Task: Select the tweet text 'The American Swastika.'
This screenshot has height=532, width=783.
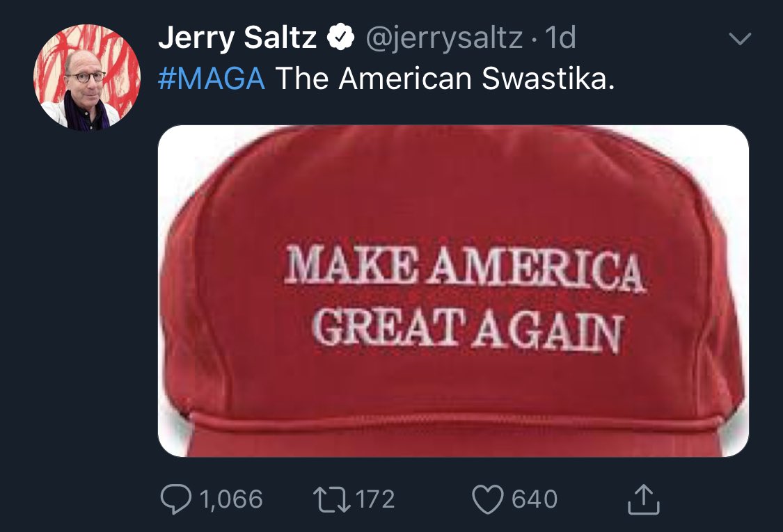Action: click(x=445, y=79)
